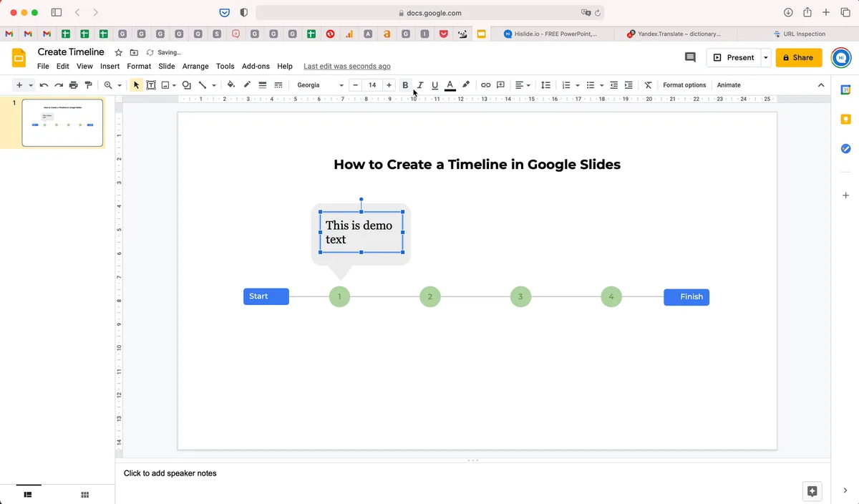Start the presentation with Present
The image size is (859, 504).
(734, 57)
